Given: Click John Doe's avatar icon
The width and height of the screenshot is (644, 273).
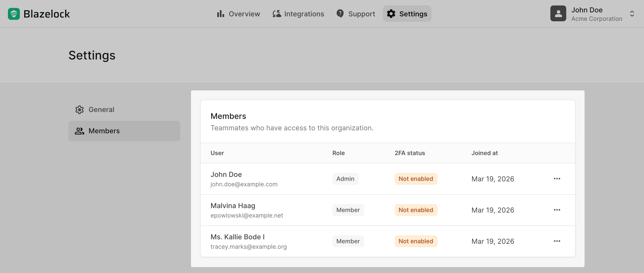Looking at the screenshot, I should [x=558, y=13].
